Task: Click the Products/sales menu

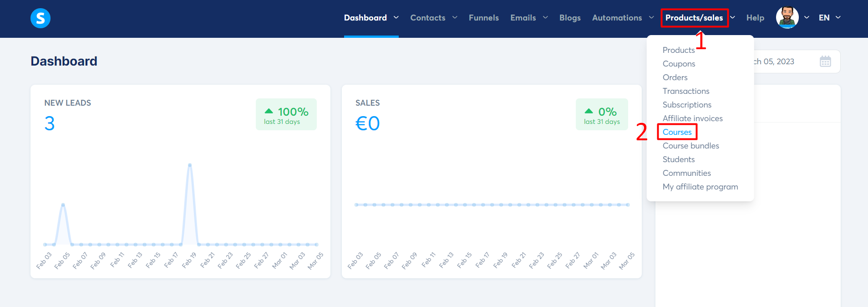Action: pyautogui.click(x=694, y=18)
